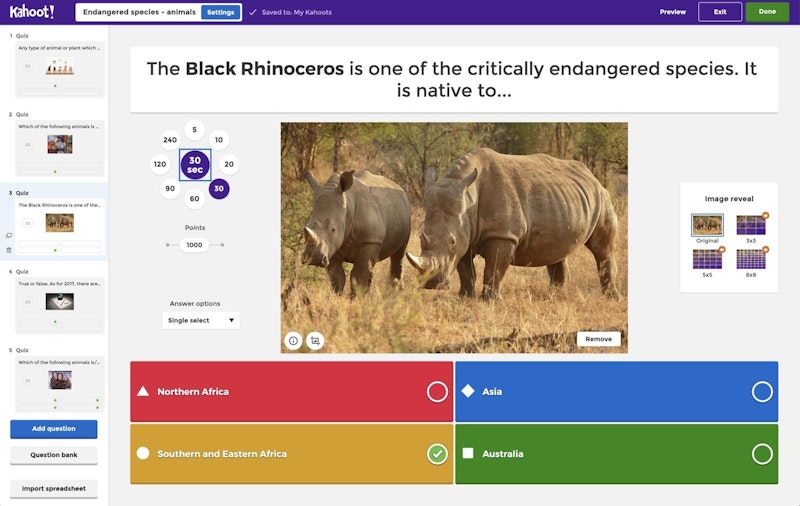Screen dimensions: 800x506
Task: Click the premium badge on the 5x5 reveal
Action: 721,249
